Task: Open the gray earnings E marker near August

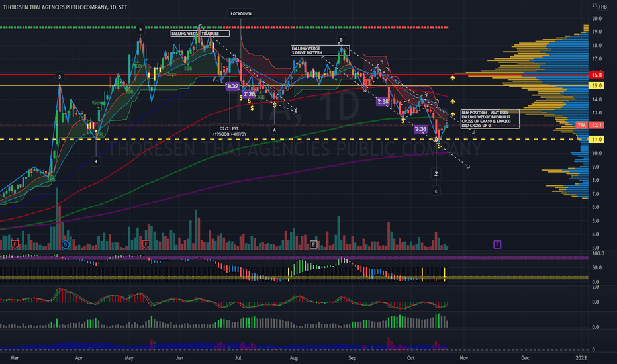Action: pos(314,244)
